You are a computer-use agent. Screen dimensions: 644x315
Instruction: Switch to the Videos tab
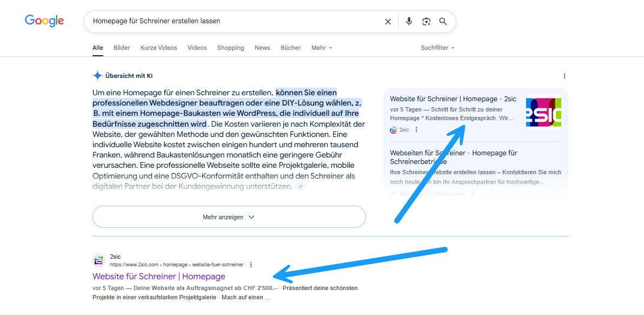(197, 48)
